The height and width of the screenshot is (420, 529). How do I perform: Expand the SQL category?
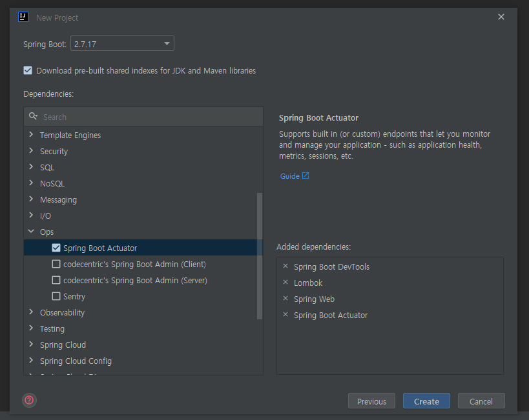pos(32,167)
